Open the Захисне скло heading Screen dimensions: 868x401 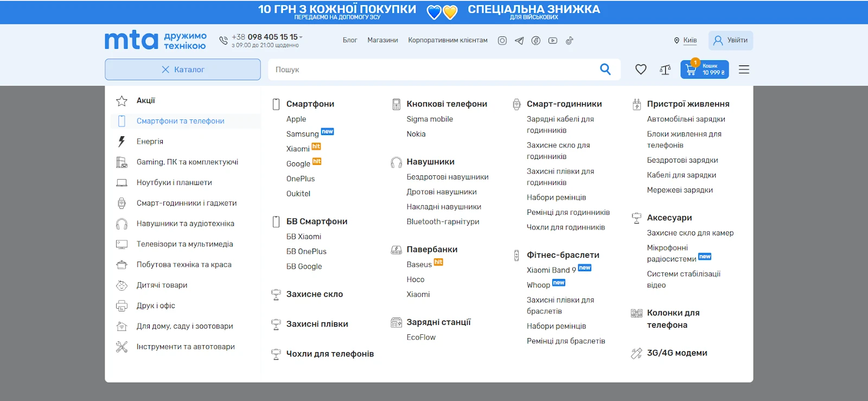(315, 294)
